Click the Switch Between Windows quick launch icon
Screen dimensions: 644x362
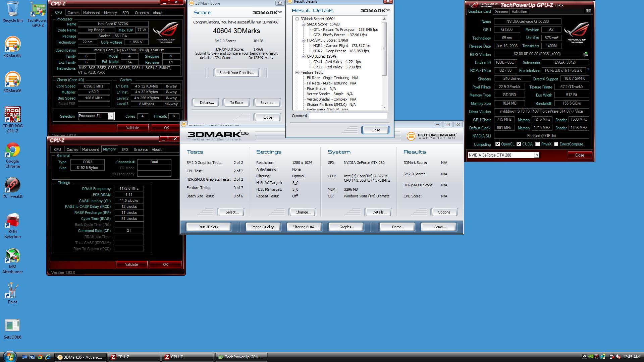pos(32,357)
